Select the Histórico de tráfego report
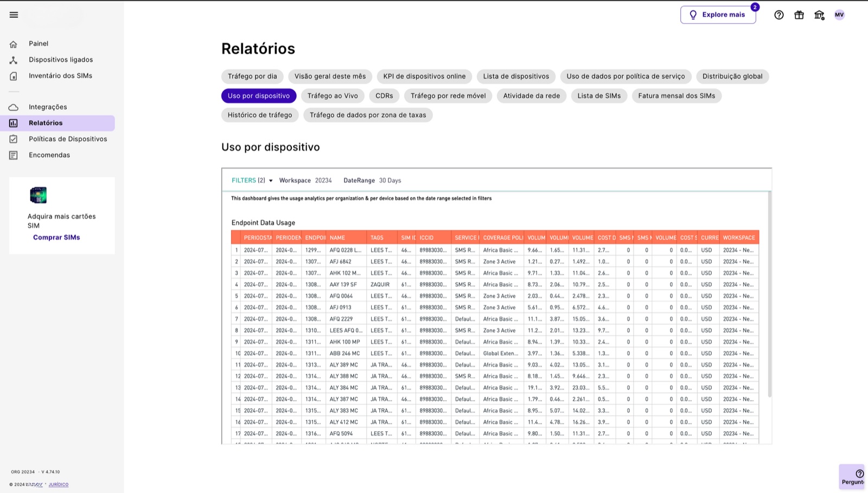This screenshot has height=493, width=868. pyautogui.click(x=260, y=115)
